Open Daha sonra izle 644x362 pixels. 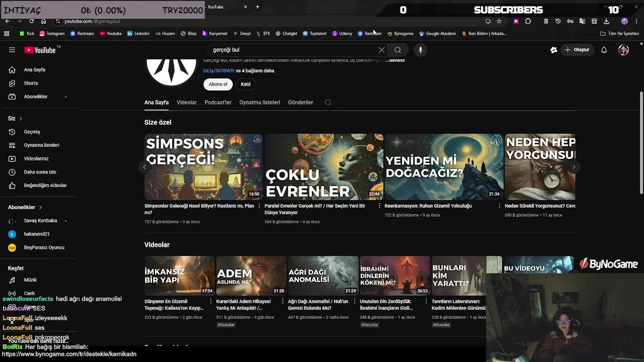40,172
